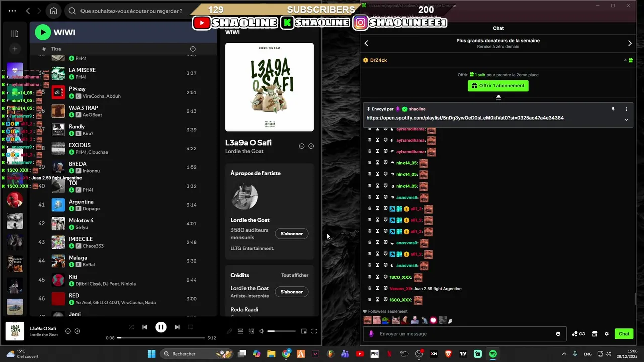This screenshot has height=362, width=644.
Task: Open the chat settings gear
Action: 607,334
